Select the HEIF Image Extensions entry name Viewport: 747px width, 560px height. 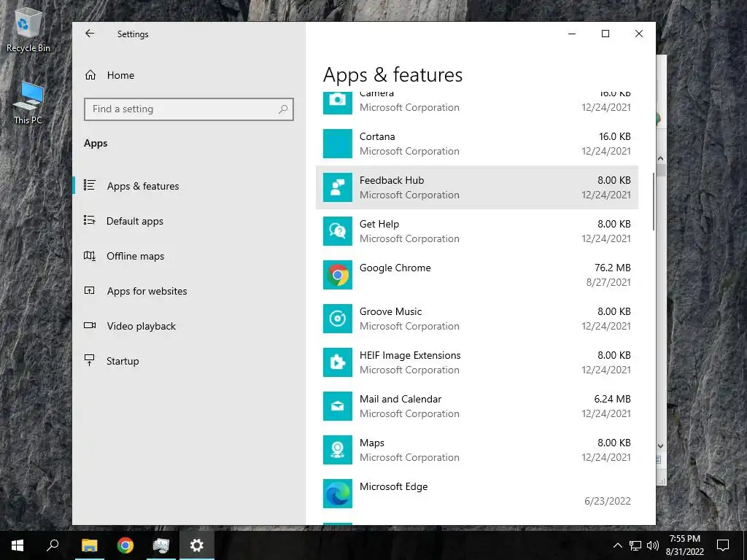tap(410, 356)
